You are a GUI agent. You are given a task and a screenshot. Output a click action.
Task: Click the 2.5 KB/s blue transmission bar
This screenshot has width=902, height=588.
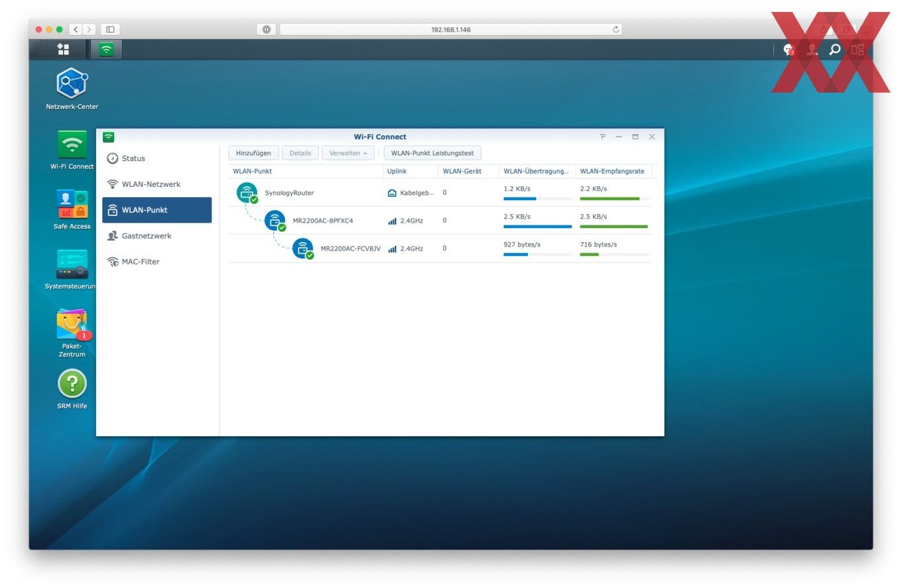pos(537,226)
